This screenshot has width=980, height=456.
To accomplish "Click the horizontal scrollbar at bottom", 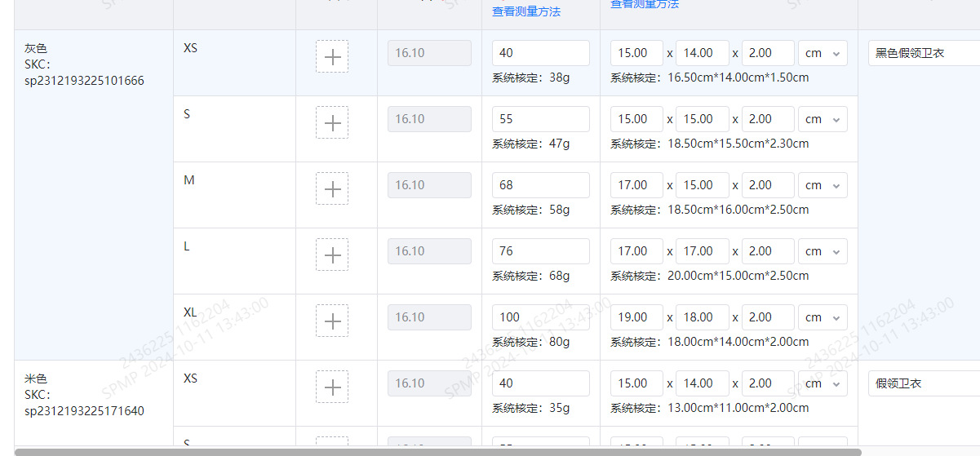I will pyautogui.click(x=437, y=451).
